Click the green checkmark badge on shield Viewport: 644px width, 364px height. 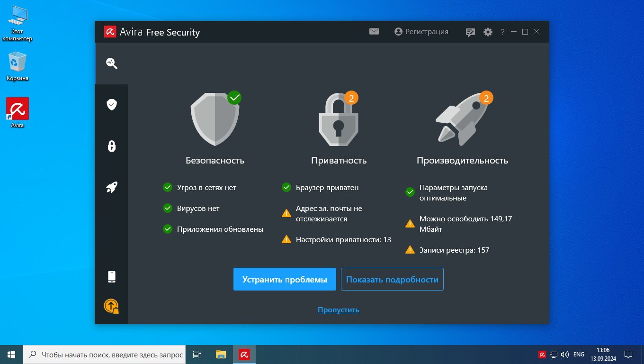click(x=234, y=98)
